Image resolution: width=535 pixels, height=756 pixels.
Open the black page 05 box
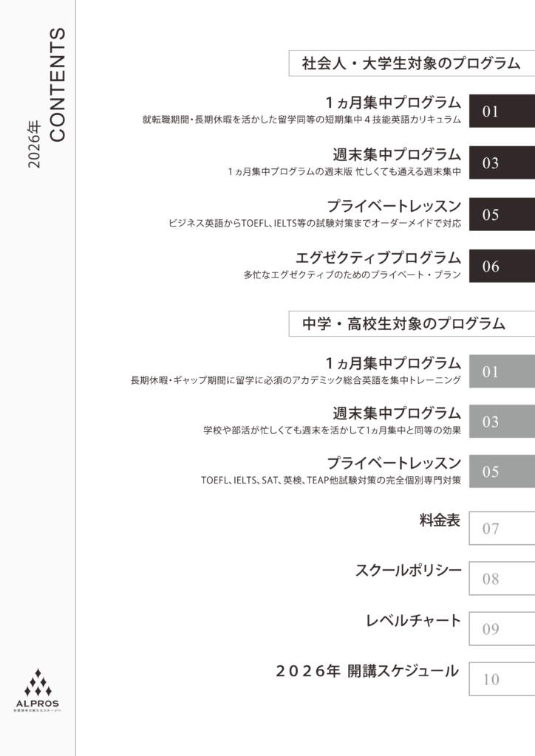point(501,215)
